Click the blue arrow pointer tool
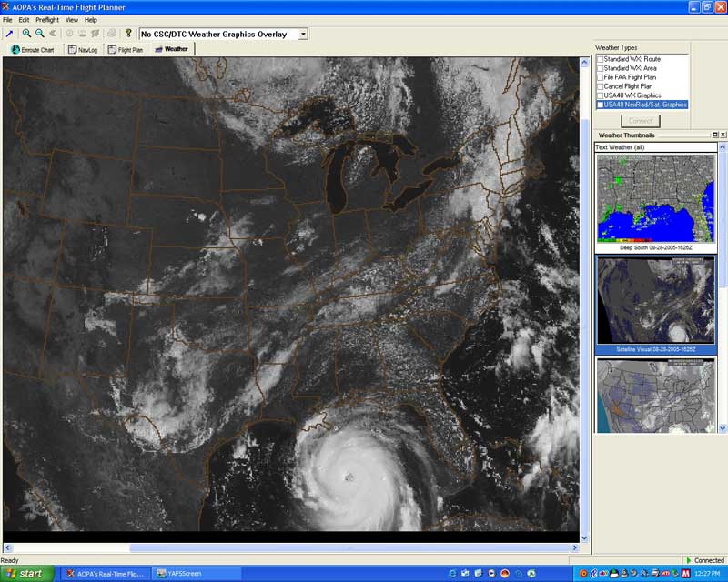728x582 pixels. point(9,34)
